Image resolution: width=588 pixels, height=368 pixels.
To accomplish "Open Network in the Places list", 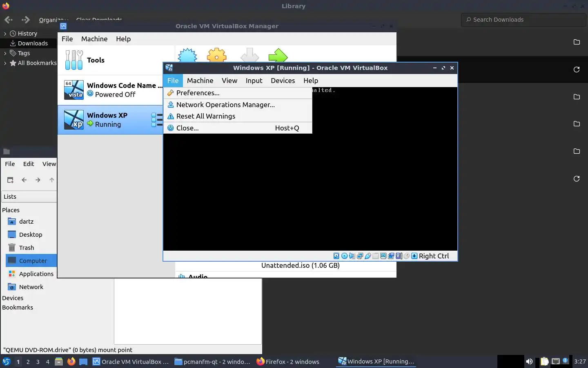I will tap(31, 287).
